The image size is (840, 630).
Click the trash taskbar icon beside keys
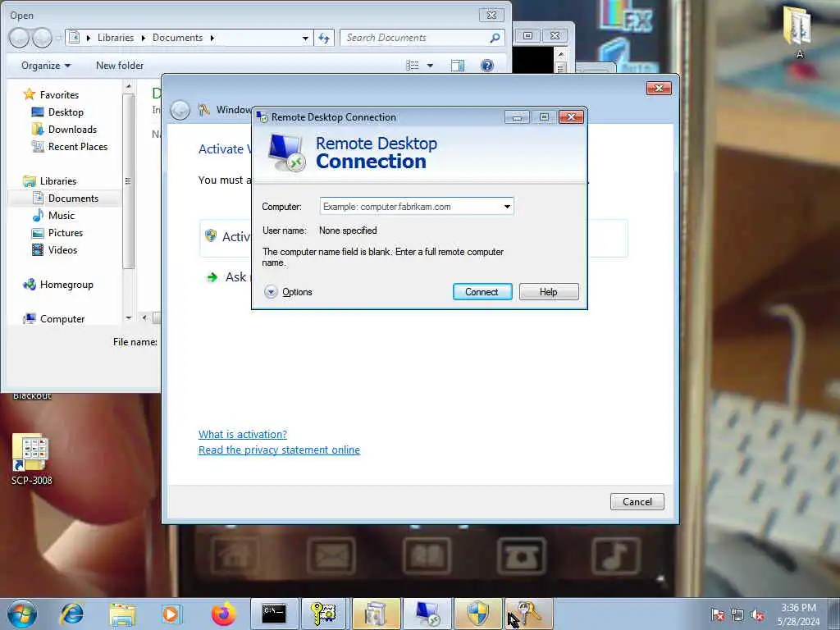tap(376, 614)
